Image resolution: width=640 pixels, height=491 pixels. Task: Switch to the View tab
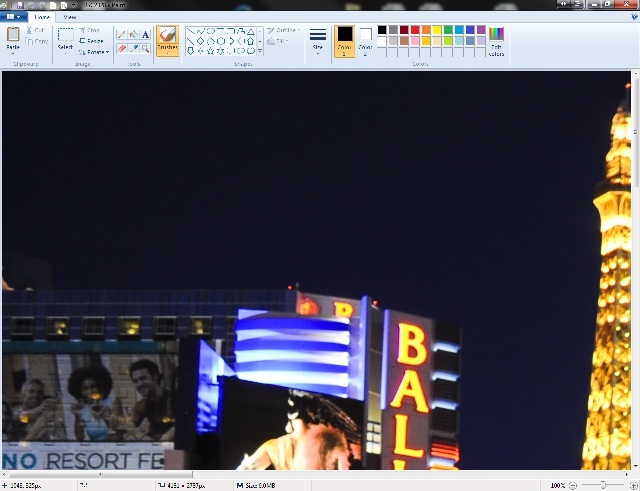[69, 17]
